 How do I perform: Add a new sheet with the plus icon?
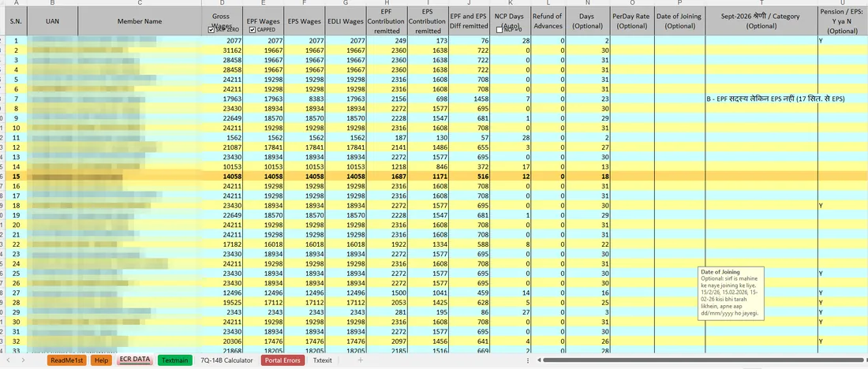pyautogui.click(x=361, y=360)
